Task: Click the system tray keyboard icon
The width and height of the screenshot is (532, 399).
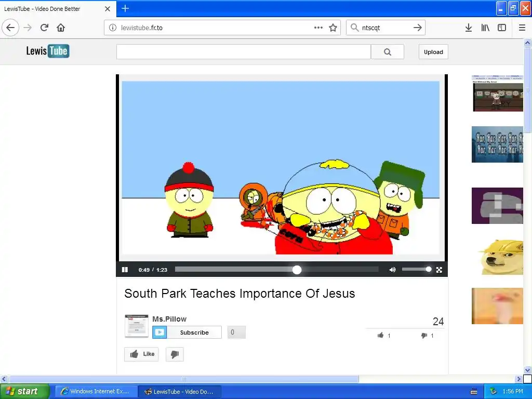Action: [x=474, y=392]
